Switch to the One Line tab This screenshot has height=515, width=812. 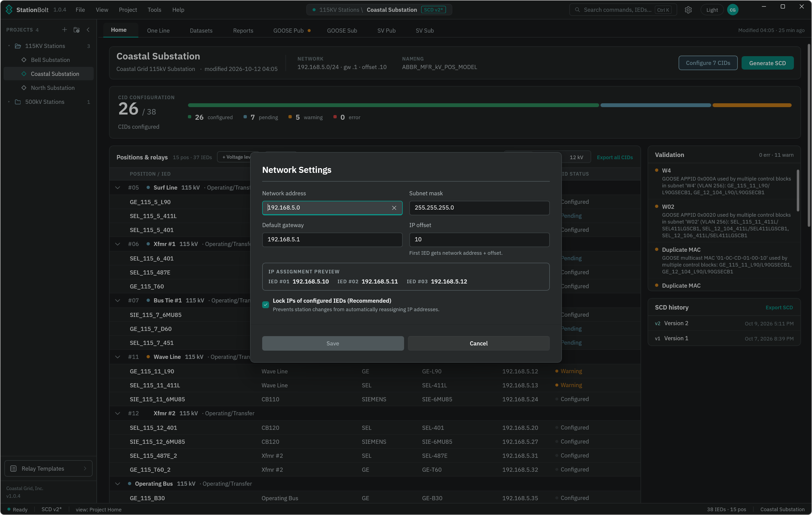(x=158, y=30)
